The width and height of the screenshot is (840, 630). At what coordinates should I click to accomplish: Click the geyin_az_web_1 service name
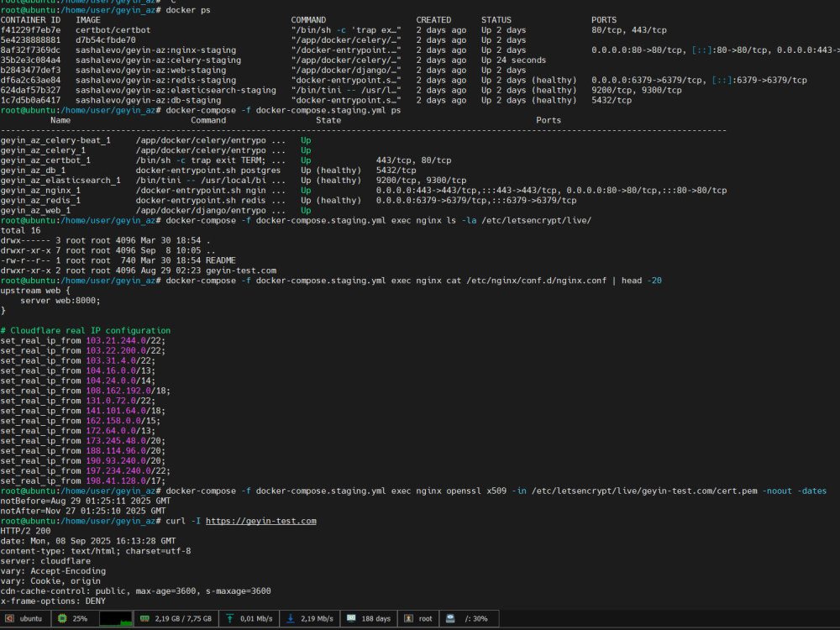coord(36,211)
